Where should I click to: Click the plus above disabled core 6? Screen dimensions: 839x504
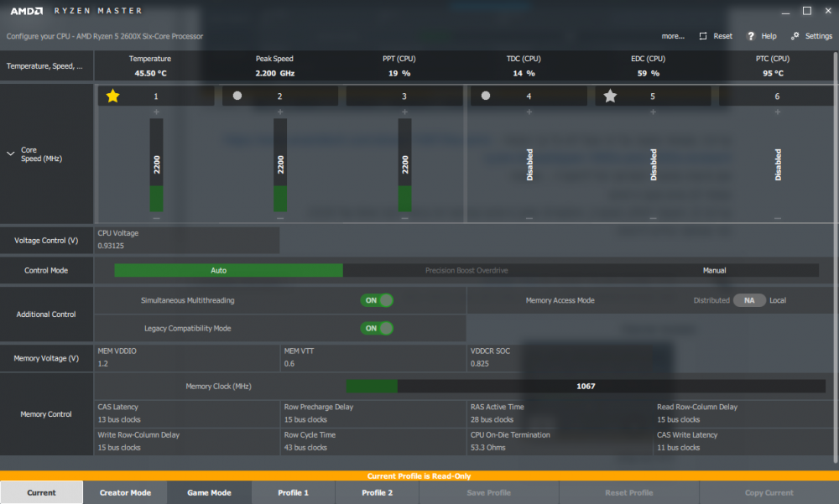coord(778,112)
